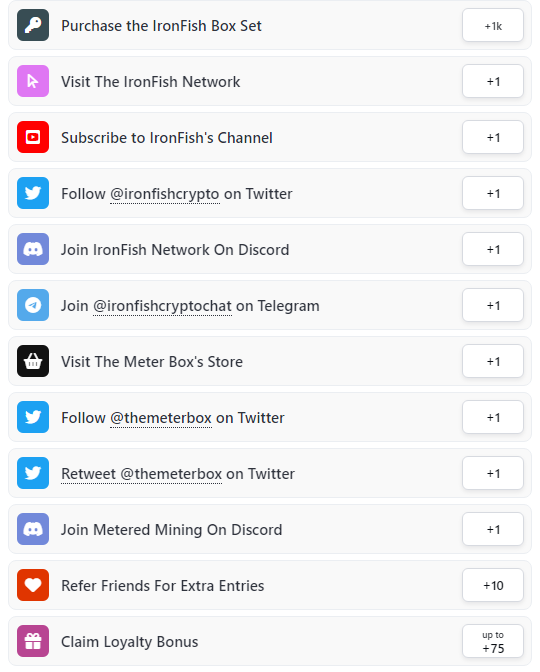This screenshot has width=540, height=672.
Task: Open the @ironfishcrypto Twitter link
Action: tap(165, 194)
